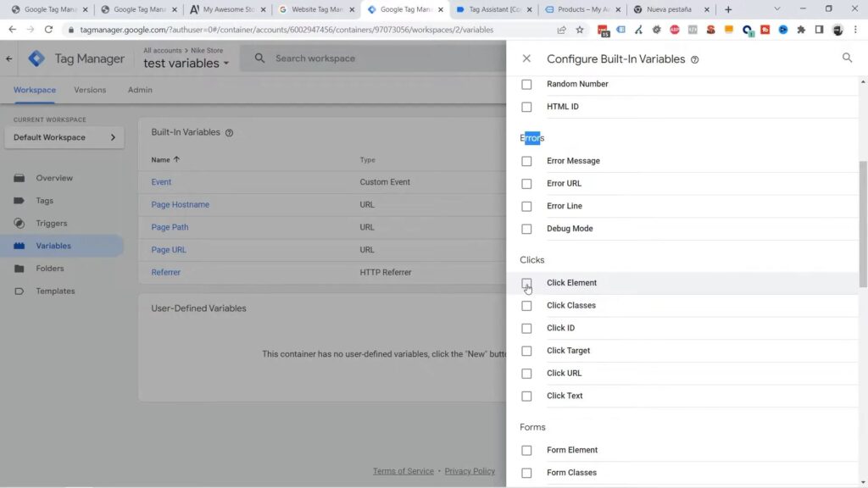Open the Page Path variable
868x488 pixels.
point(170,227)
